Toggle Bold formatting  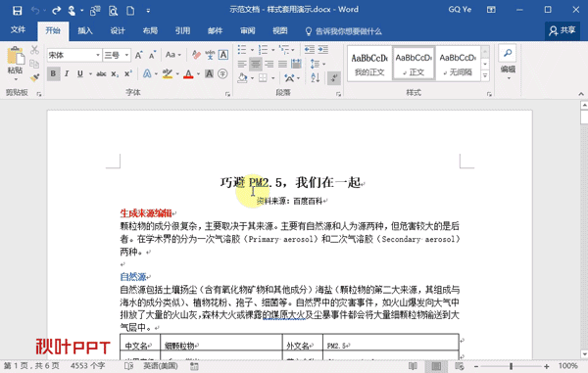(53, 73)
